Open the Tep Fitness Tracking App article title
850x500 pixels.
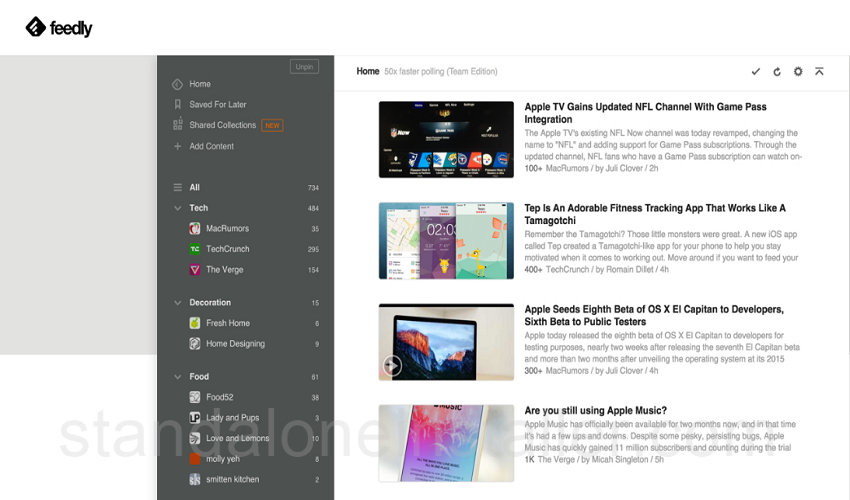tap(655, 214)
